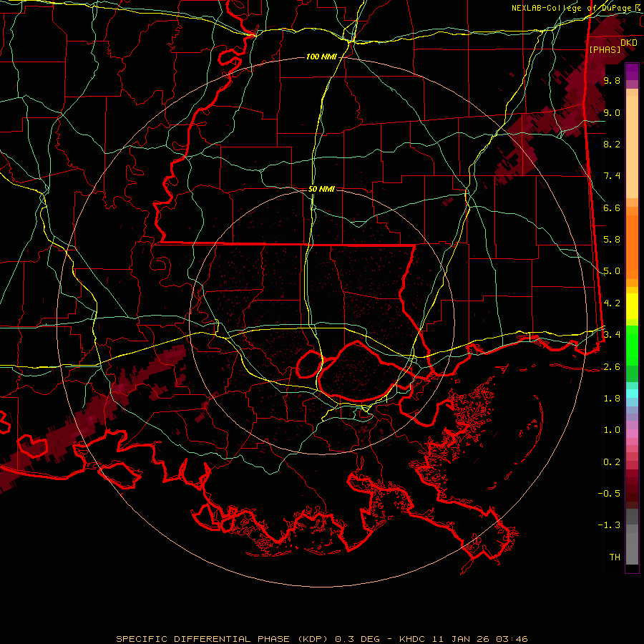Click the yellow band of the color bar
Image resolution: width=644 pixels, height=644 pixels.
(x=632, y=306)
